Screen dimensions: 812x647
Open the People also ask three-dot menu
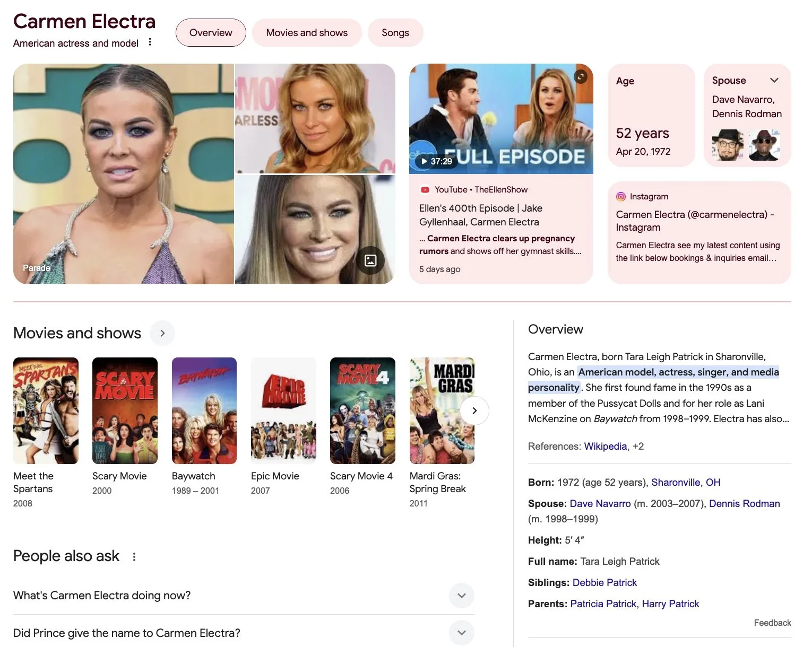pos(134,556)
